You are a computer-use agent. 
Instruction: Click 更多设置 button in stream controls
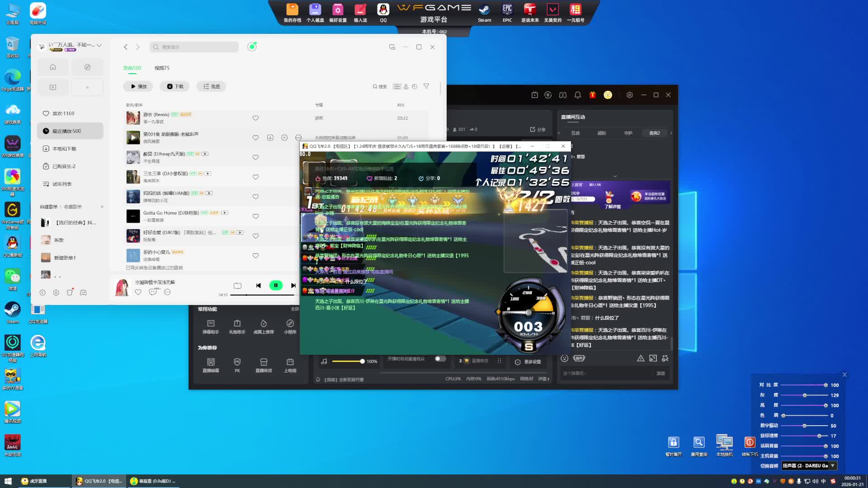tap(528, 362)
